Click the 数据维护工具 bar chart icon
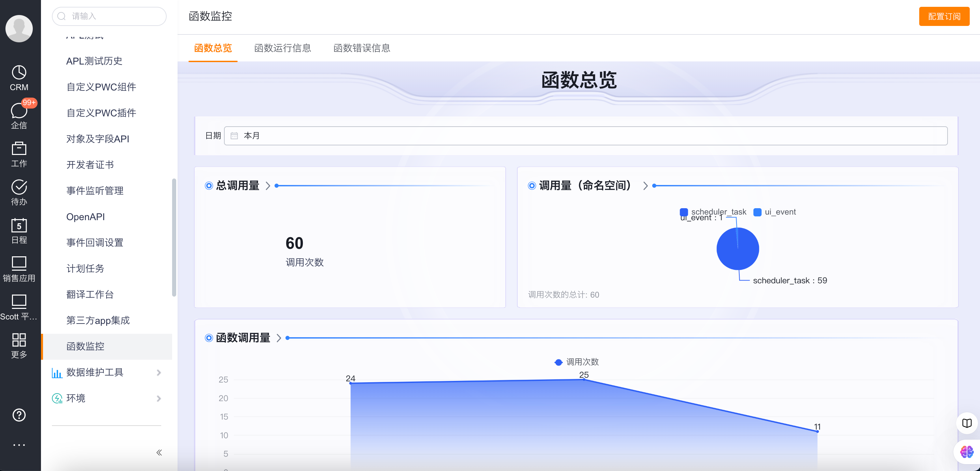The width and height of the screenshot is (980, 471). coord(57,373)
